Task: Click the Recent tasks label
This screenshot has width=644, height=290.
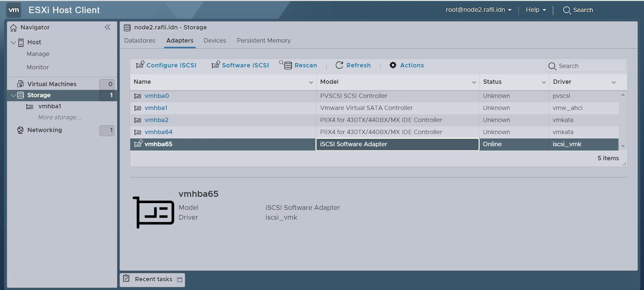Action: [x=154, y=279]
